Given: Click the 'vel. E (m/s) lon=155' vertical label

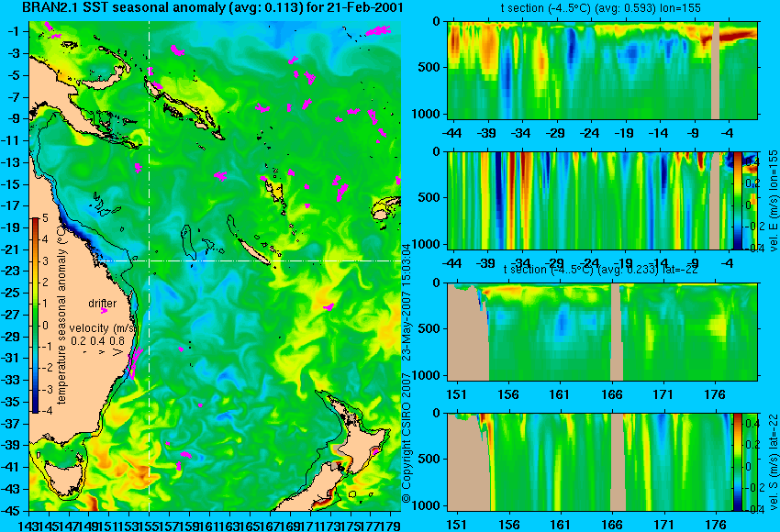Looking at the screenshot, I should [x=774, y=200].
